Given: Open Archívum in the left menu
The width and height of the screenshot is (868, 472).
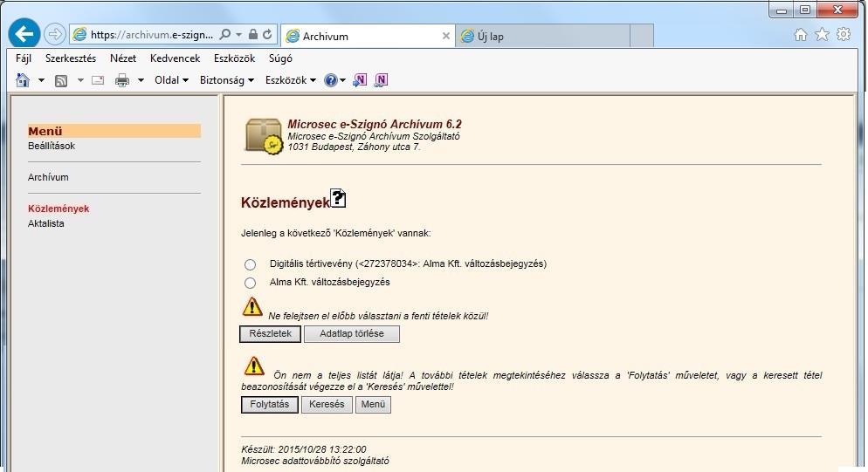Looking at the screenshot, I should tap(48, 178).
